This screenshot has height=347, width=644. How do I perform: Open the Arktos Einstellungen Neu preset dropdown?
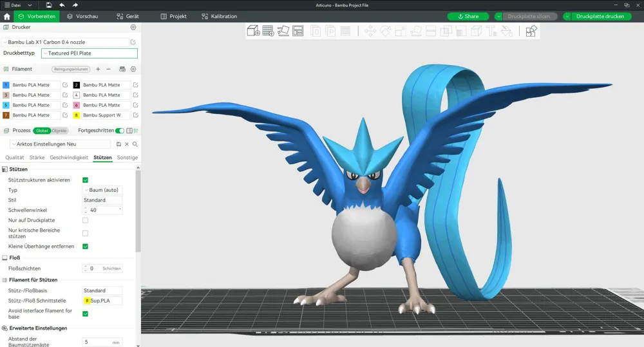(x=61, y=144)
